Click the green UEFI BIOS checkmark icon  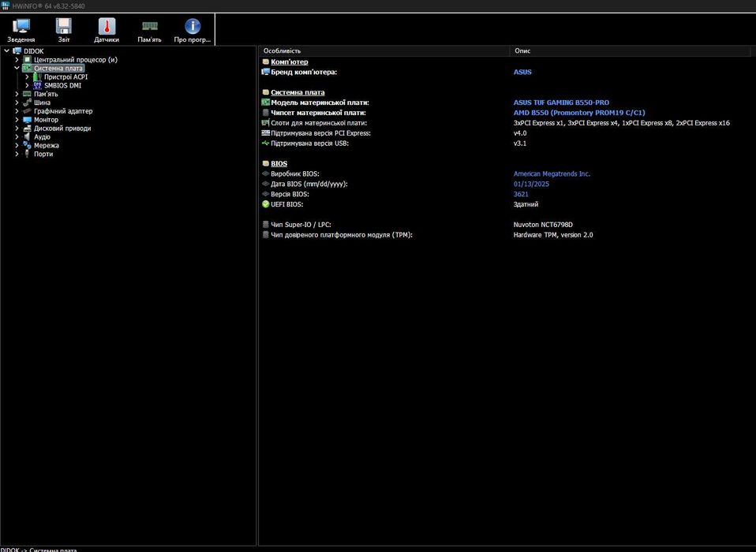click(x=265, y=204)
